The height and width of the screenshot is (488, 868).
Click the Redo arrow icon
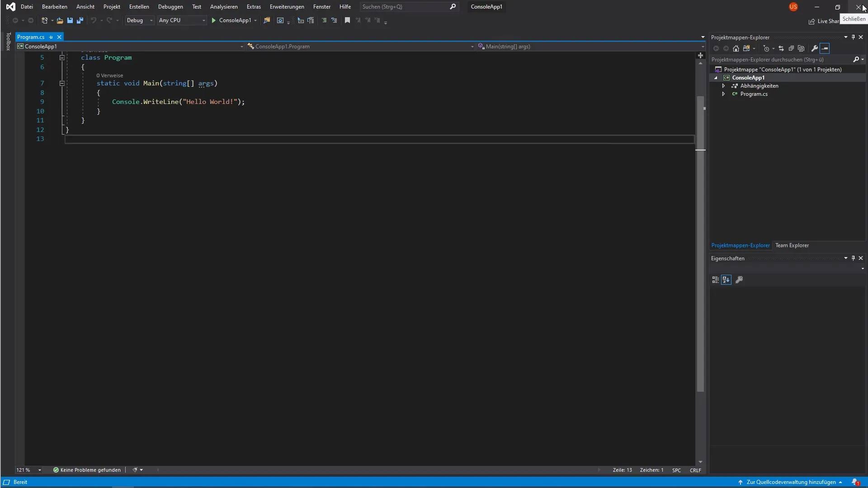[x=109, y=20]
